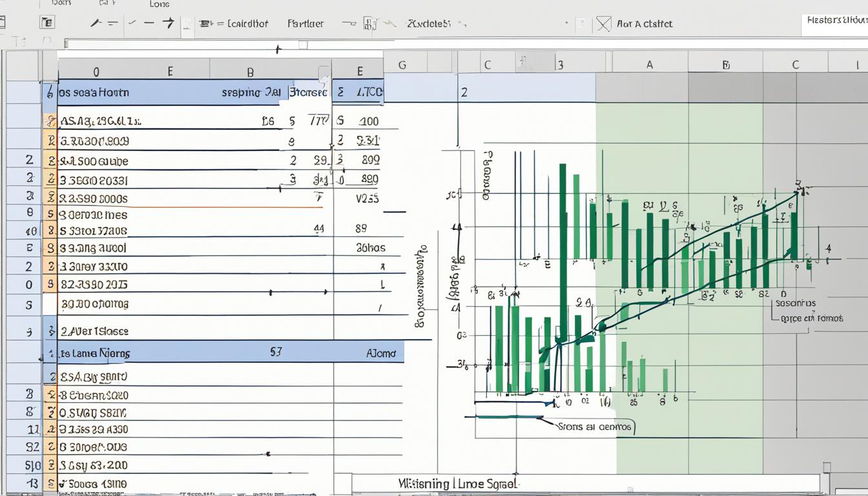Click the diagonal line tool icon
This screenshot has height=496, width=868.
(96, 23)
